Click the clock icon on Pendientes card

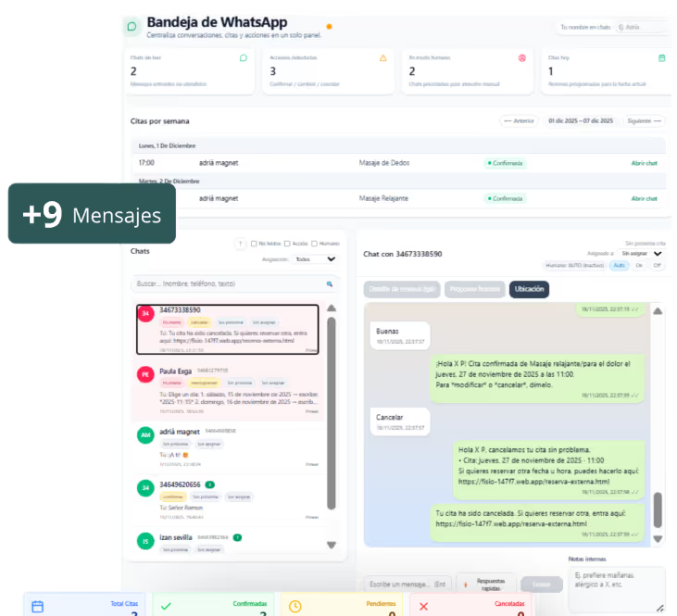pyautogui.click(x=295, y=607)
